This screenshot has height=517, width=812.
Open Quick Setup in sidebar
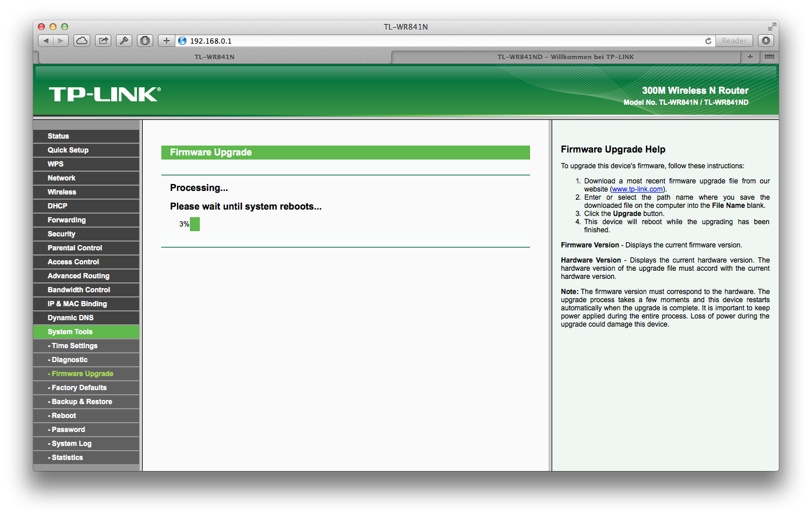(86, 150)
